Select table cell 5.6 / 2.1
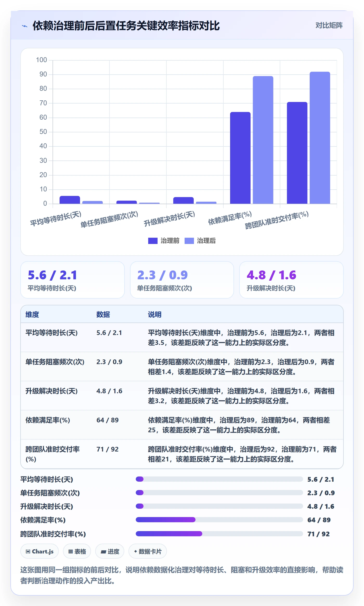 109,333
